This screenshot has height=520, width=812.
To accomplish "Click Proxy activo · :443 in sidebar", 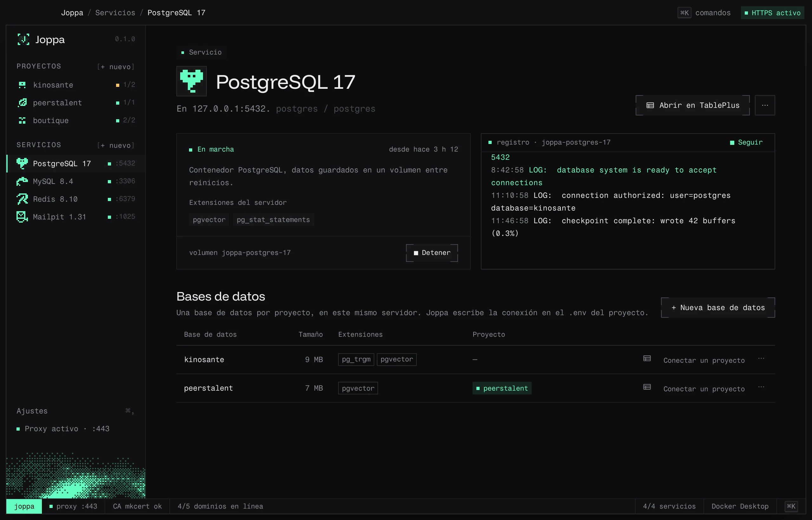I will coord(63,429).
